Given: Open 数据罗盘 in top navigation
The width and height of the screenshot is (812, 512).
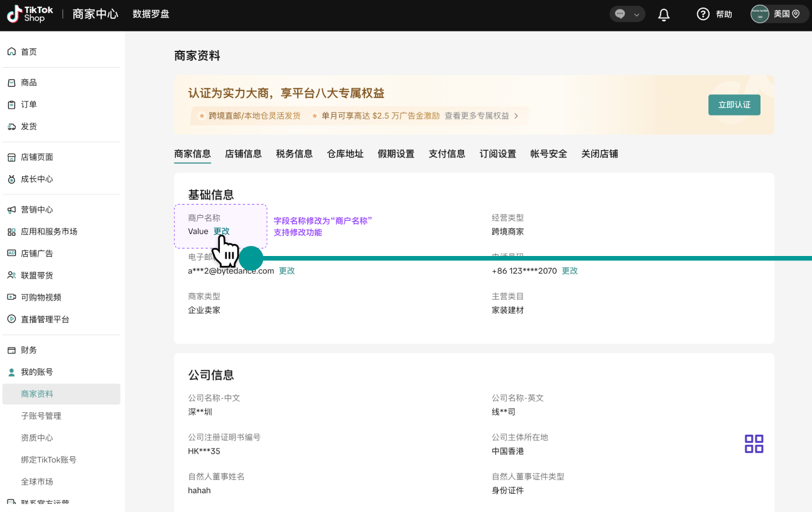Looking at the screenshot, I should 151,14.
